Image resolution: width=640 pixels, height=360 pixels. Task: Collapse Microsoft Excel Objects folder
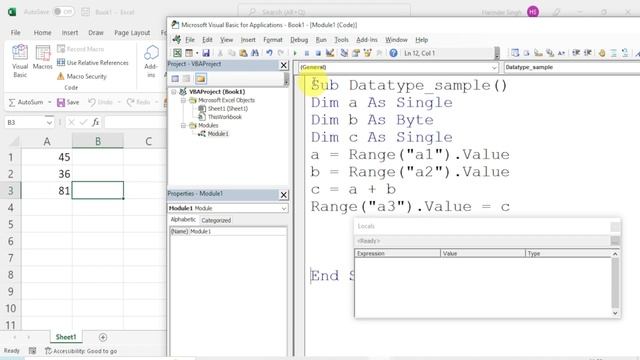183,100
